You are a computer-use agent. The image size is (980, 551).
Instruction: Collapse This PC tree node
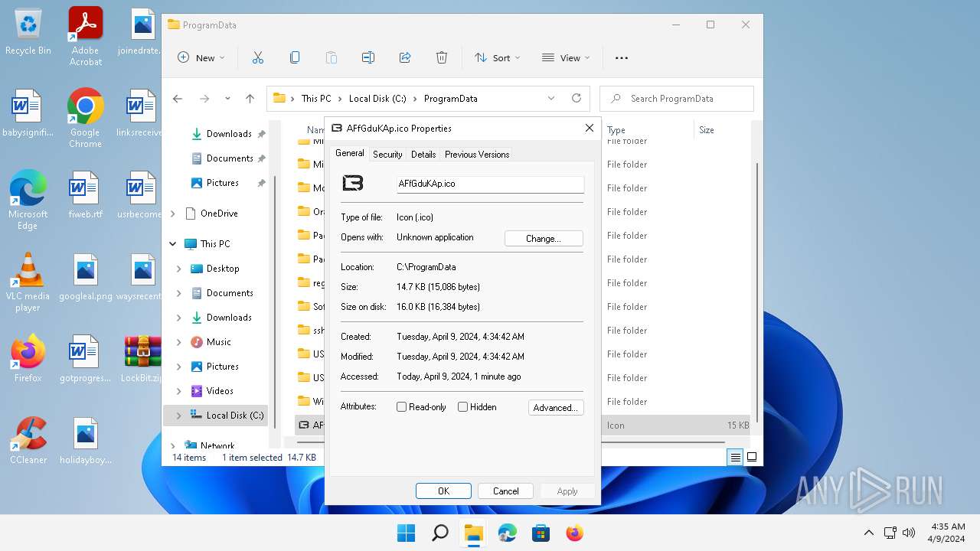click(172, 244)
